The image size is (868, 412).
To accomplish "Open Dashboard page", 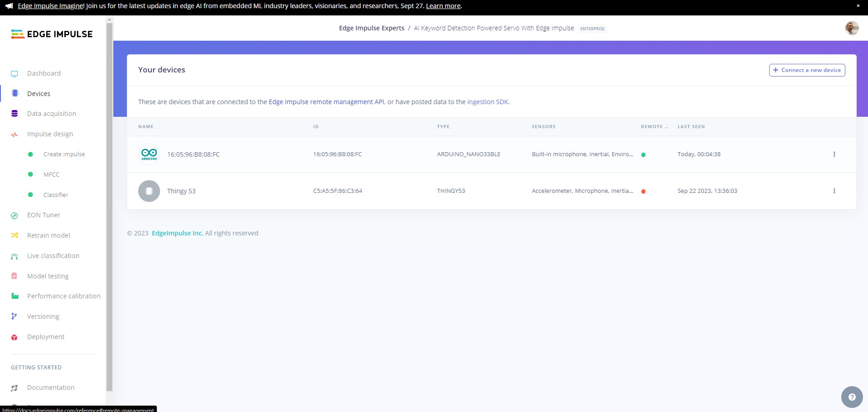I will click(44, 73).
